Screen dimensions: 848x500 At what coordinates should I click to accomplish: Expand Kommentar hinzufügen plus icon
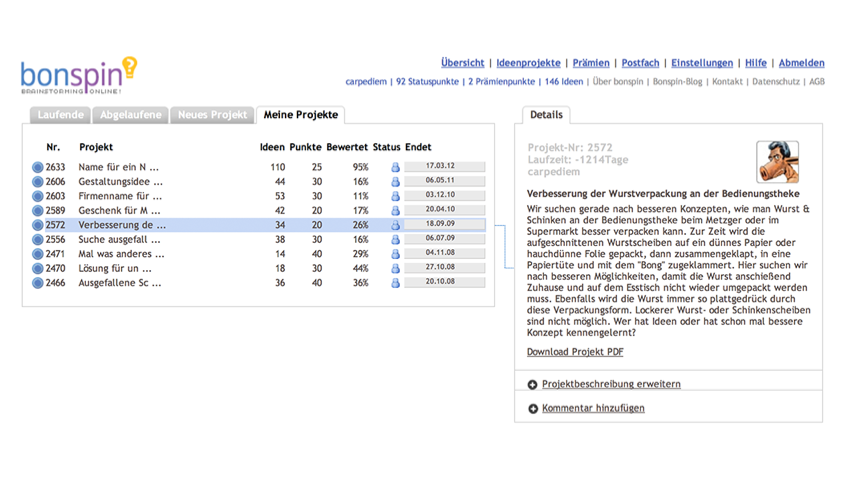[x=533, y=409]
